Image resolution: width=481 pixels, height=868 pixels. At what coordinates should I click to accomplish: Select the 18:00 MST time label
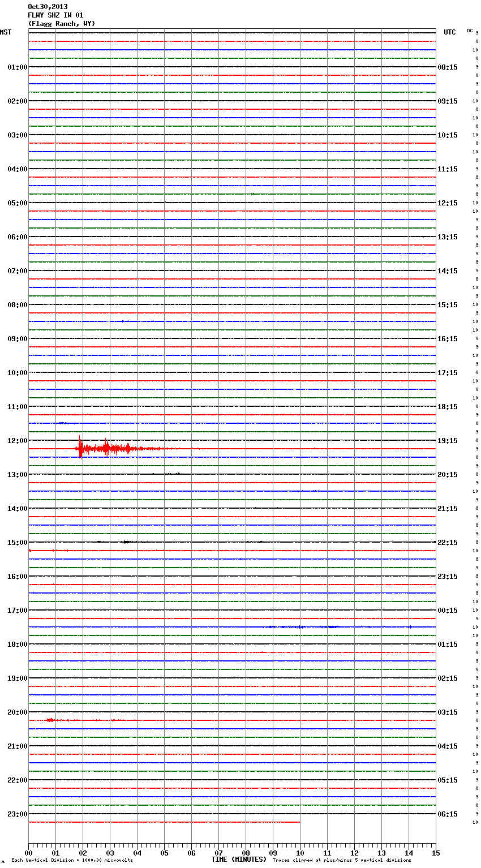(x=18, y=644)
